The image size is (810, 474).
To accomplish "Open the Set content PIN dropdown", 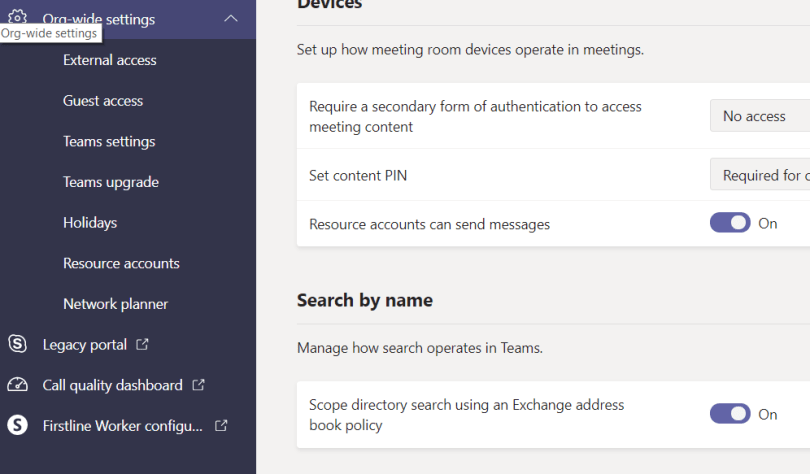I will coord(760,175).
